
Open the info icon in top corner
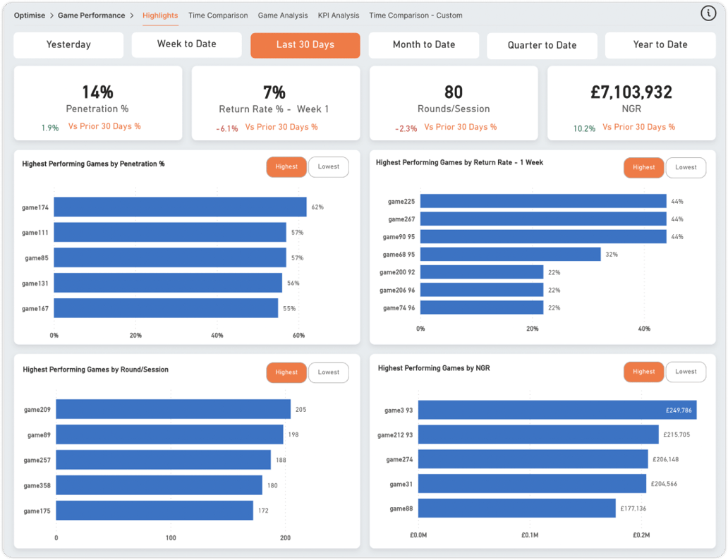708,13
